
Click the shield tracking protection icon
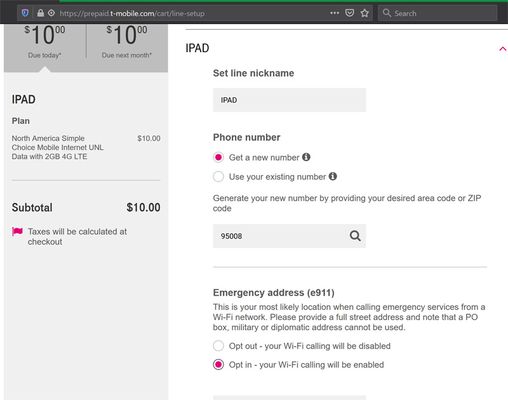(25, 13)
